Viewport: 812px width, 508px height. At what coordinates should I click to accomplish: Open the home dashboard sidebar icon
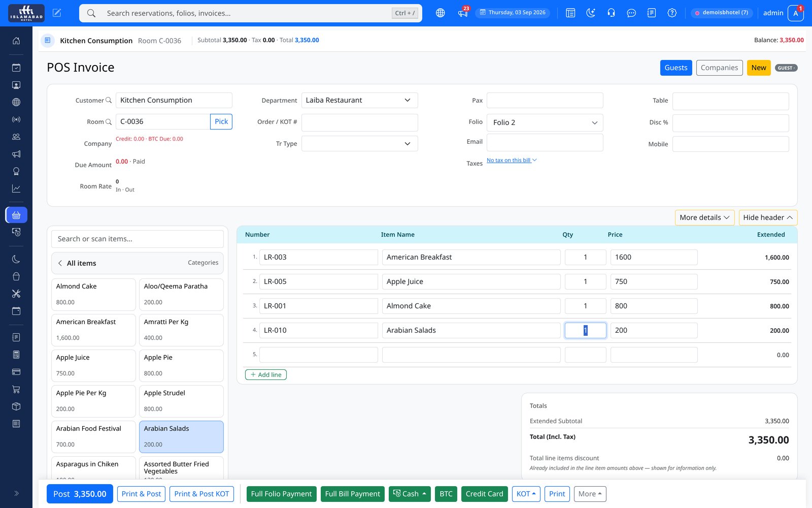tap(16, 41)
